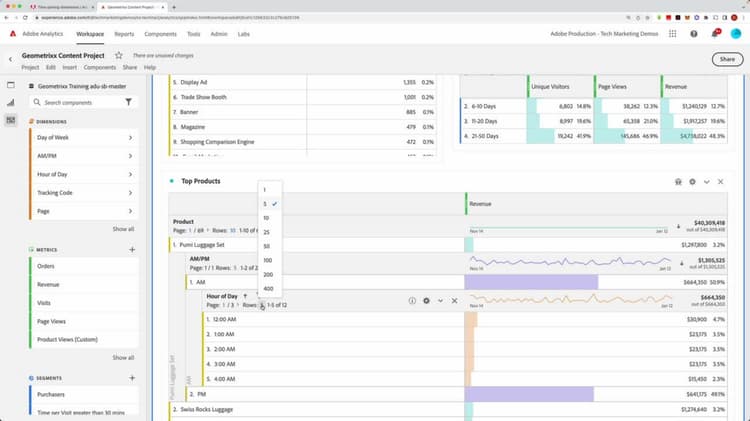This screenshot has height=421, width=750.
Task: Close the Top Products table
Action: pos(720,182)
